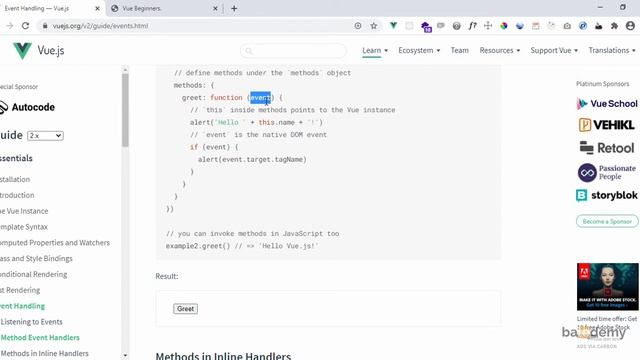Jump to Method Event Handlers section

pos(40,338)
